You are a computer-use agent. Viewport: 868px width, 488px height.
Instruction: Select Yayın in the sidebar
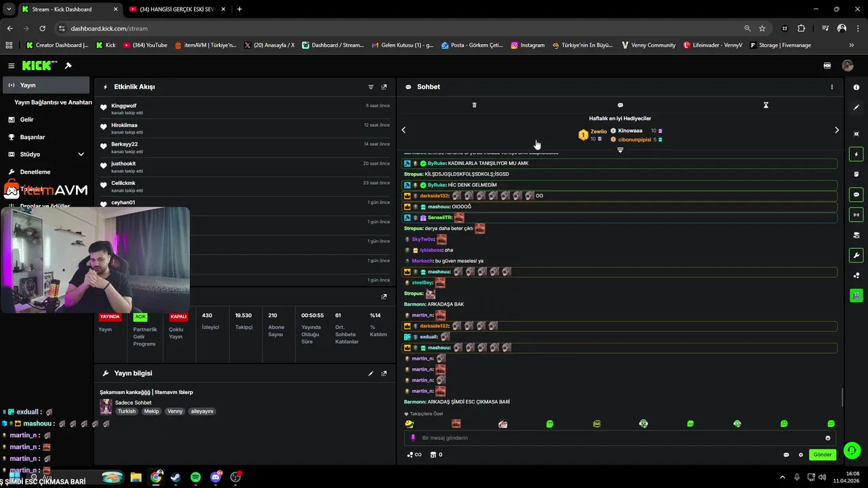[x=45, y=85]
